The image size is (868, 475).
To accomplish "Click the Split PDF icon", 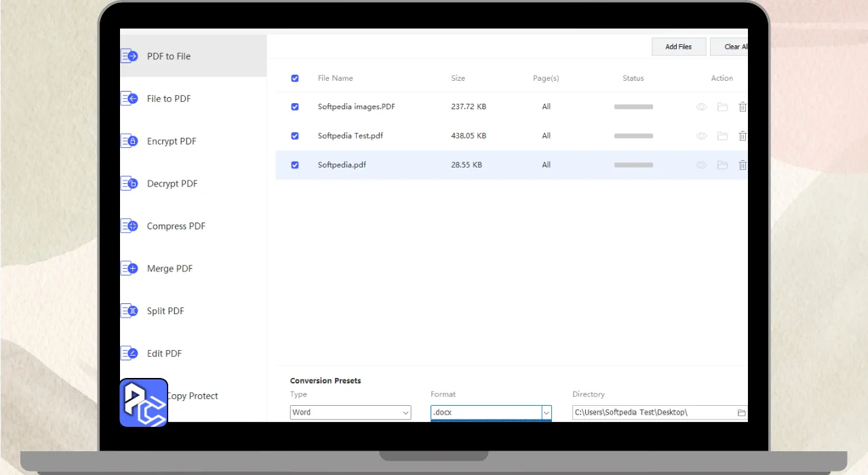I will pyautogui.click(x=130, y=311).
